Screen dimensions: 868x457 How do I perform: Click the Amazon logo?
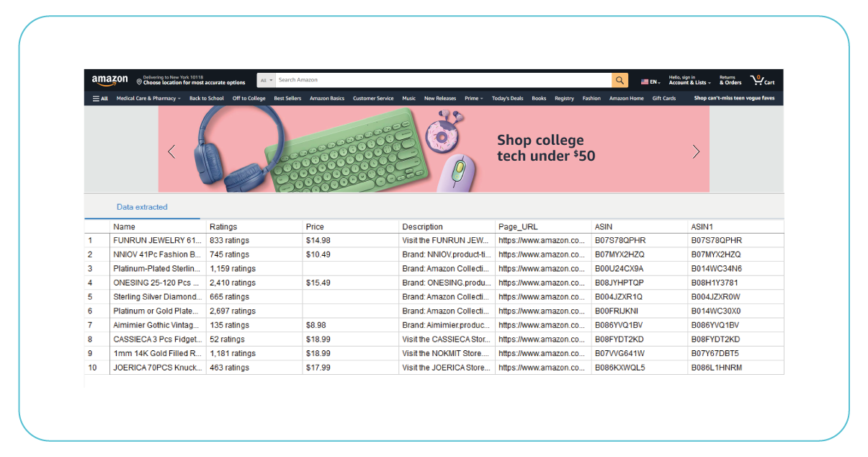pyautogui.click(x=109, y=80)
